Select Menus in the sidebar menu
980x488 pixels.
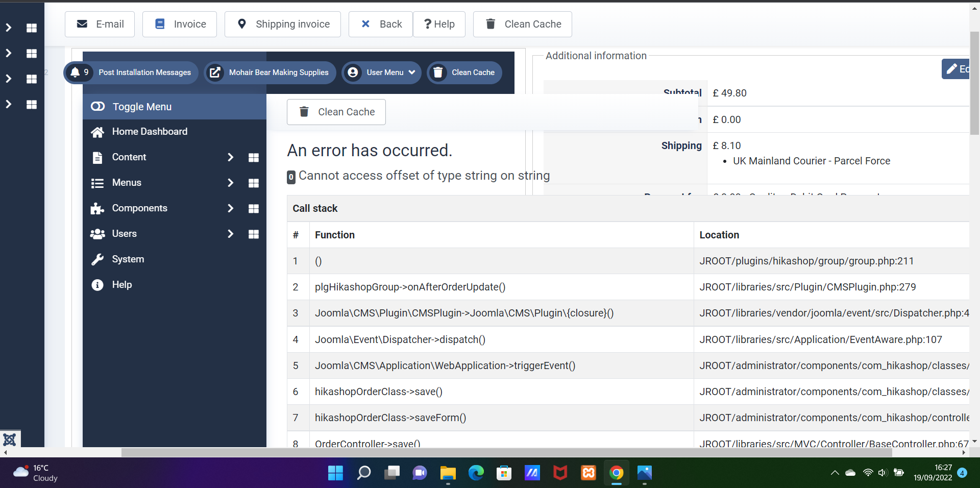[127, 183]
